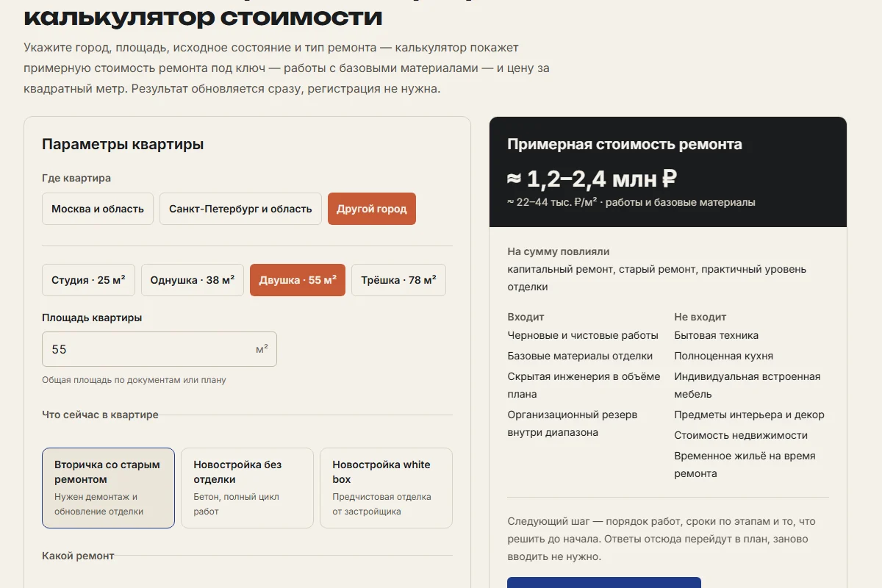882x588 pixels.
Task: Select "Другой город" option
Action: pos(372,209)
